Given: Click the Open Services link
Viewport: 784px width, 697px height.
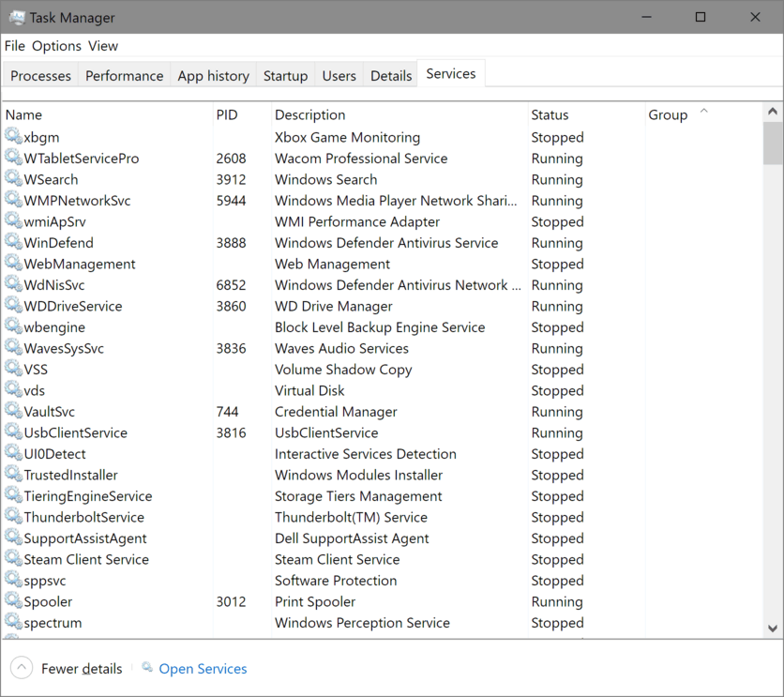Looking at the screenshot, I should coord(203,669).
